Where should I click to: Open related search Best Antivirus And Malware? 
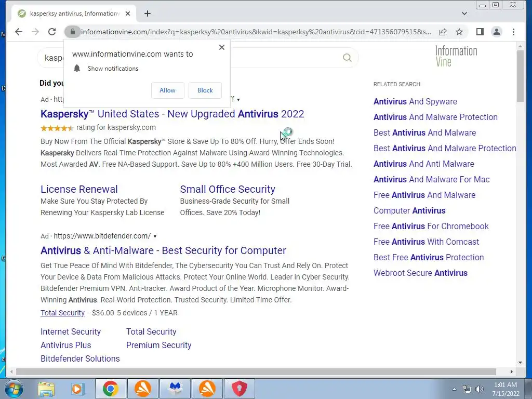pyautogui.click(x=425, y=132)
